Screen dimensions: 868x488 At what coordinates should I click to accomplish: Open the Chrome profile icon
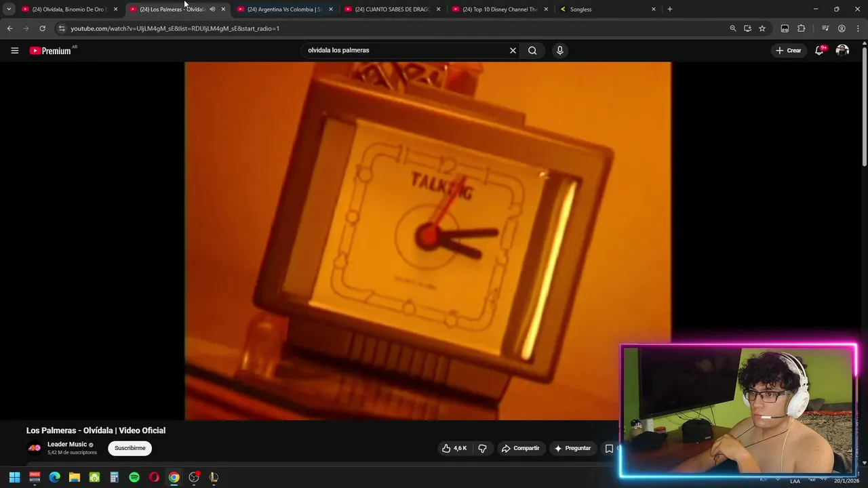842,28
